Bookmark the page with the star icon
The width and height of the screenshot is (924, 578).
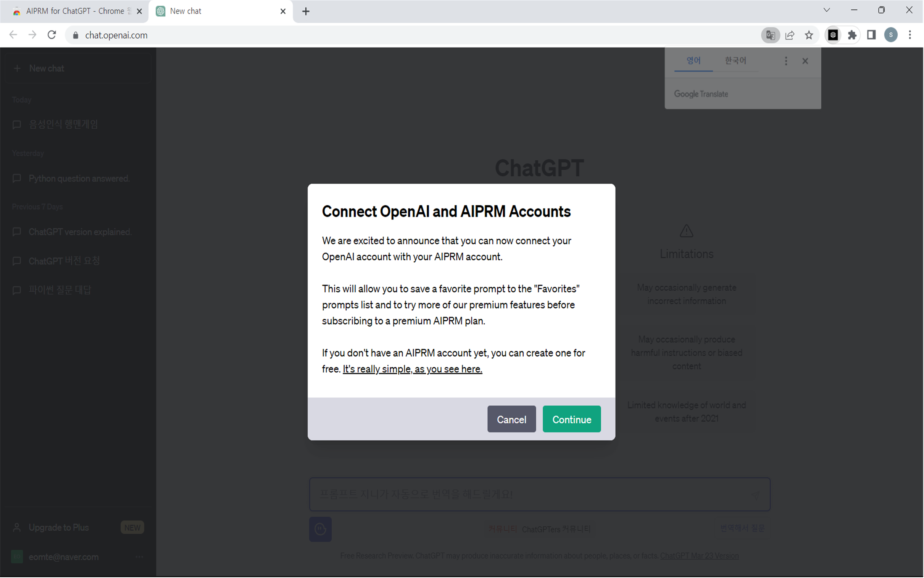[809, 35]
